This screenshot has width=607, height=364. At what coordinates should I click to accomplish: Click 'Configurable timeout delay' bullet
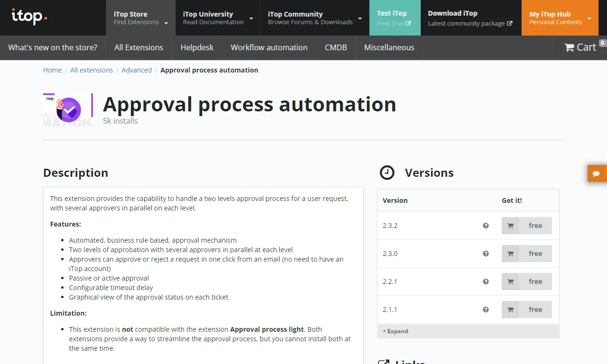111,288
